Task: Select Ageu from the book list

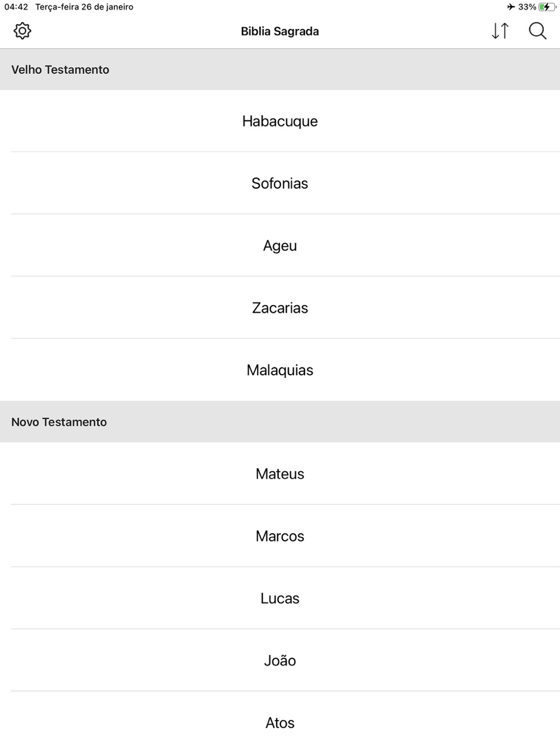Action: tap(280, 245)
